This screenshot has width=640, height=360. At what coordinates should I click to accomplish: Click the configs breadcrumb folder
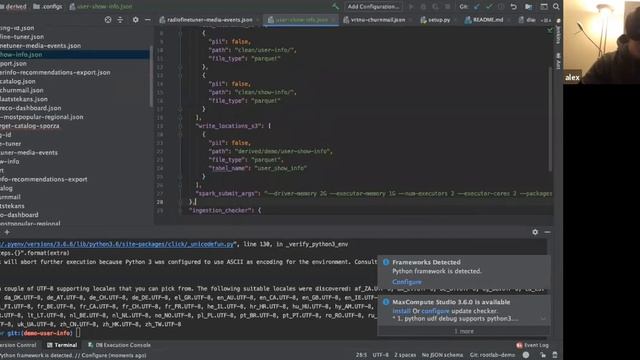tap(48, 7)
